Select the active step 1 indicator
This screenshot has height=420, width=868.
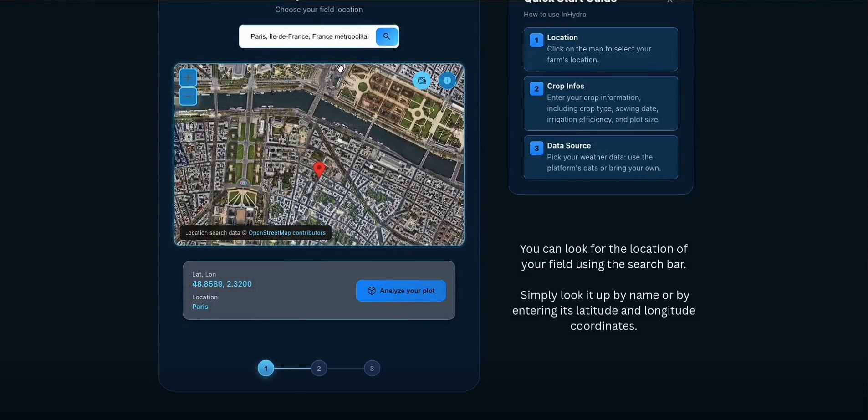point(266,368)
